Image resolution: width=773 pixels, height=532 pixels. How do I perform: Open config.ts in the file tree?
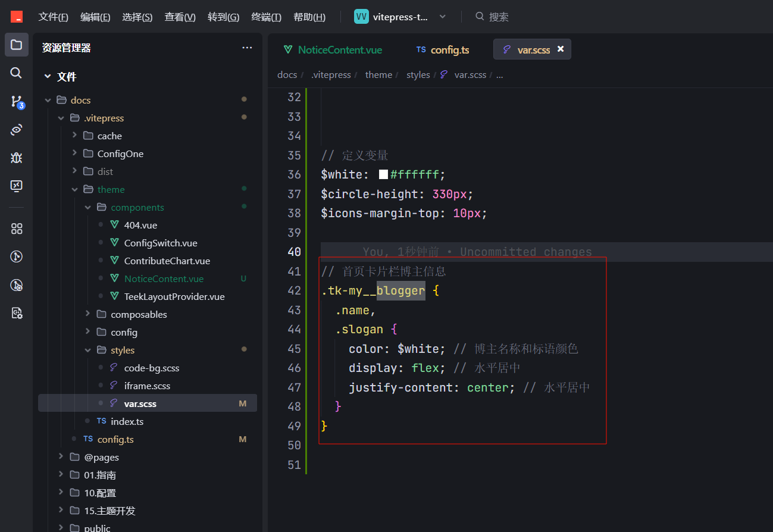[x=115, y=439]
